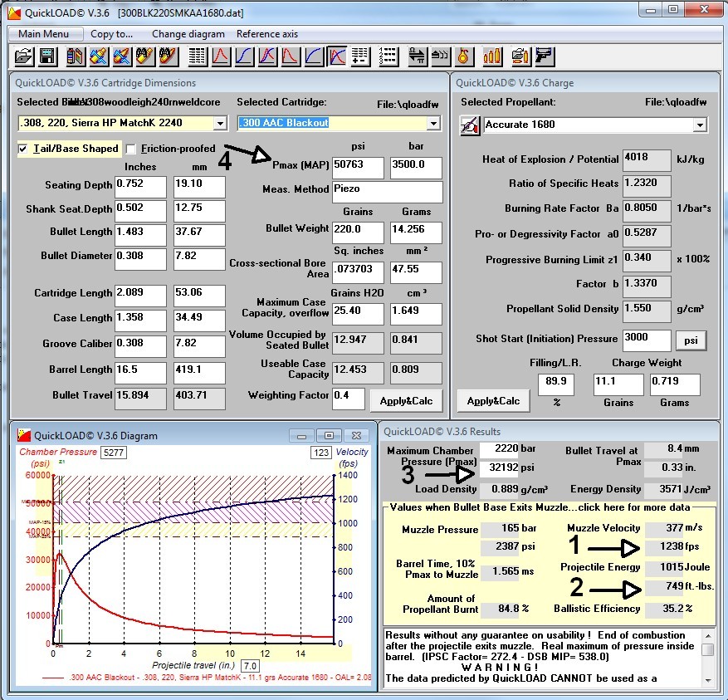Click the second blue curve diagram icon
This screenshot has height=700, width=728.
click(x=314, y=56)
